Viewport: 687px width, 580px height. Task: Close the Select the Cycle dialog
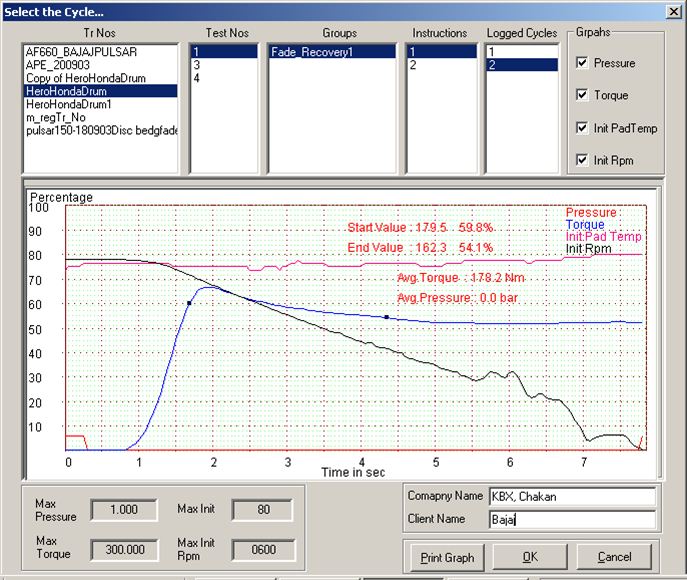click(x=671, y=11)
